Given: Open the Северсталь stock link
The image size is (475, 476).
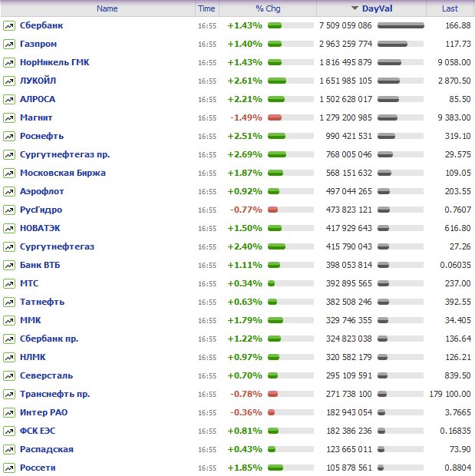Looking at the screenshot, I should click(47, 375).
